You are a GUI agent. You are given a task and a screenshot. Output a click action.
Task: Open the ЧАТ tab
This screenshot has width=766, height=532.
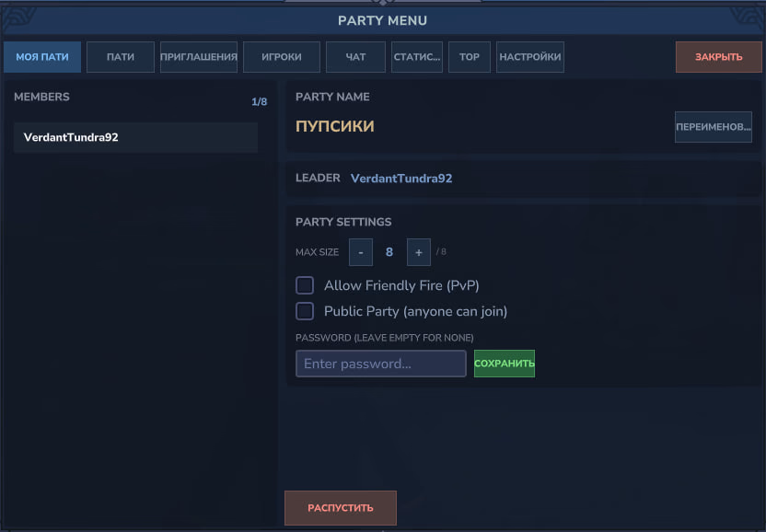[355, 57]
